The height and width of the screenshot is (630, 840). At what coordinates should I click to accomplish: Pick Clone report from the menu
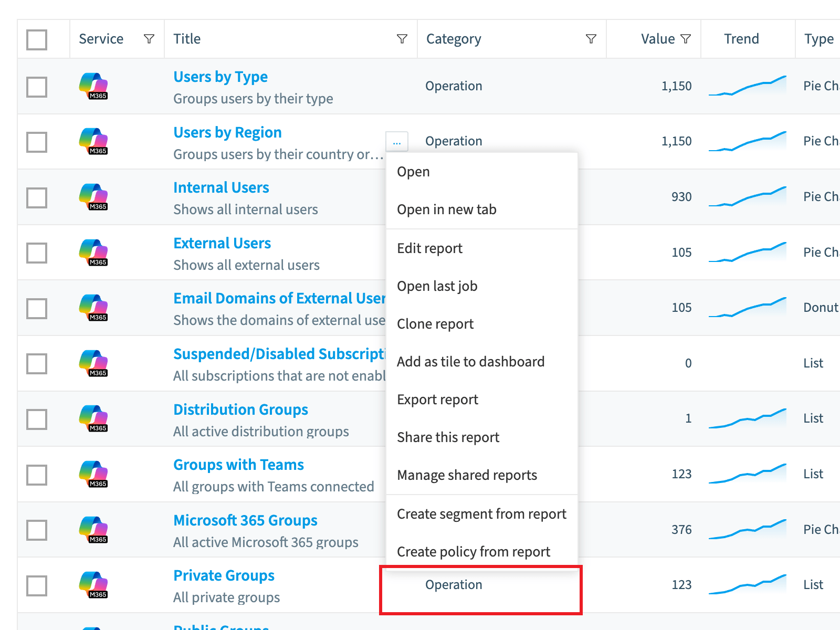(482, 324)
